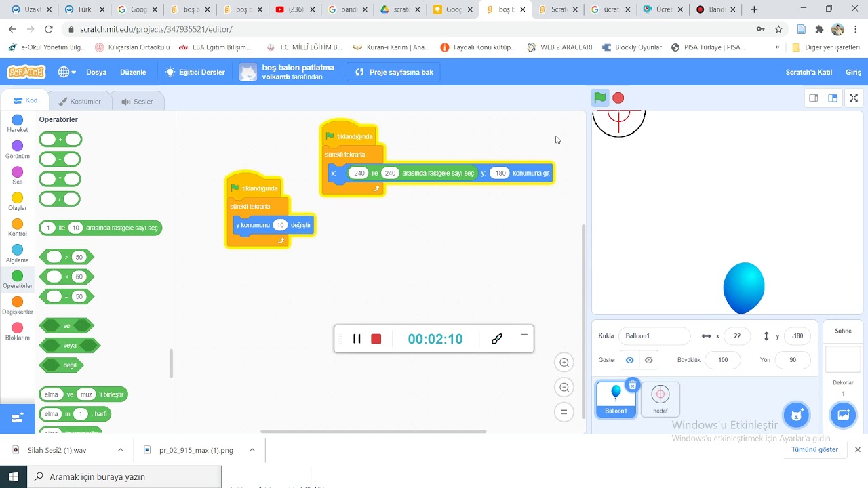Bookmark this page with star icon
The height and width of the screenshot is (488, 868).
tap(779, 29)
